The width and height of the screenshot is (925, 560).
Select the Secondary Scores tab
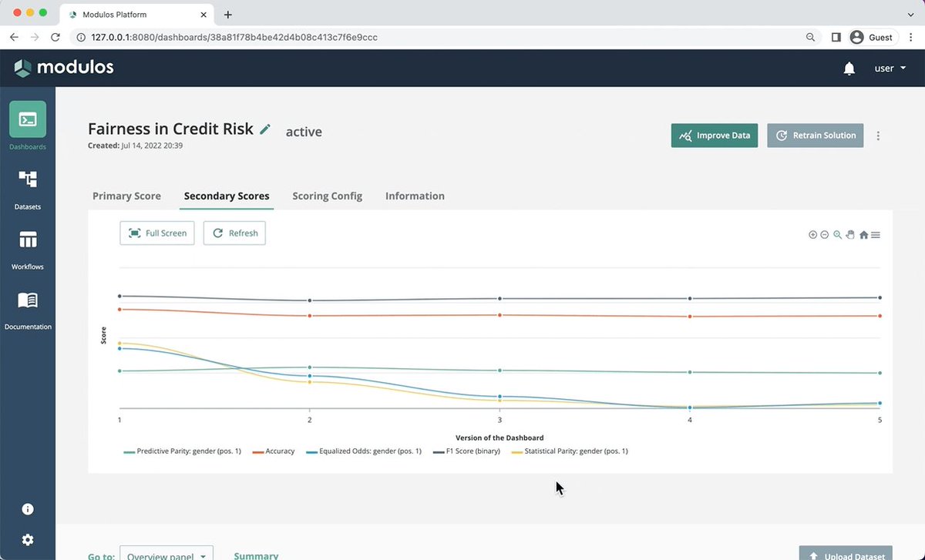click(x=227, y=196)
